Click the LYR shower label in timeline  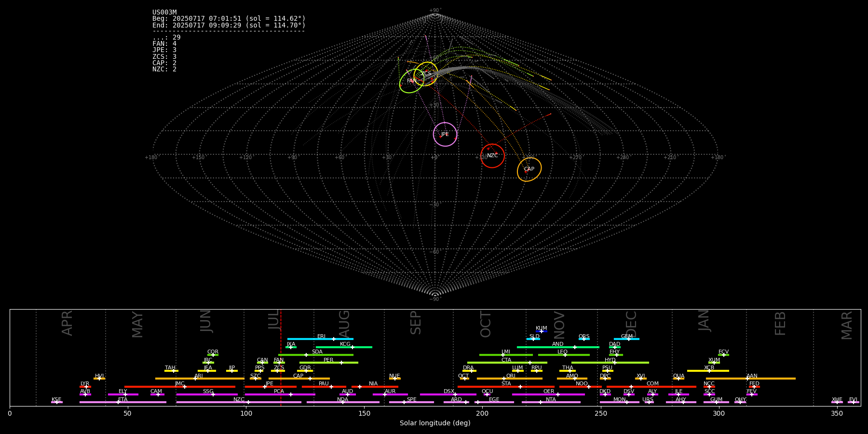(85, 384)
